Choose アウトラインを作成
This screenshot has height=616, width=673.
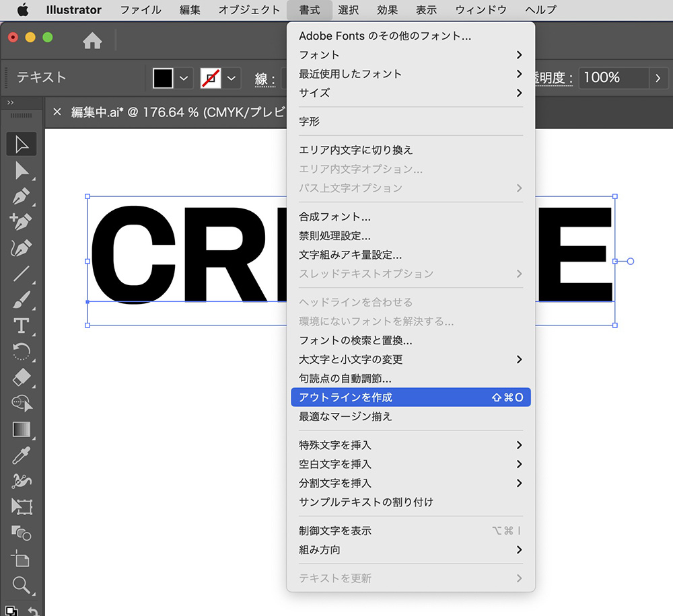411,397
